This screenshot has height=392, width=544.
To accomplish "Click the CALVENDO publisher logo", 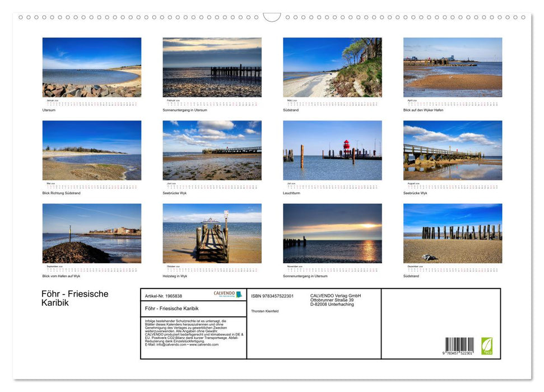I will tap(224, 293).
